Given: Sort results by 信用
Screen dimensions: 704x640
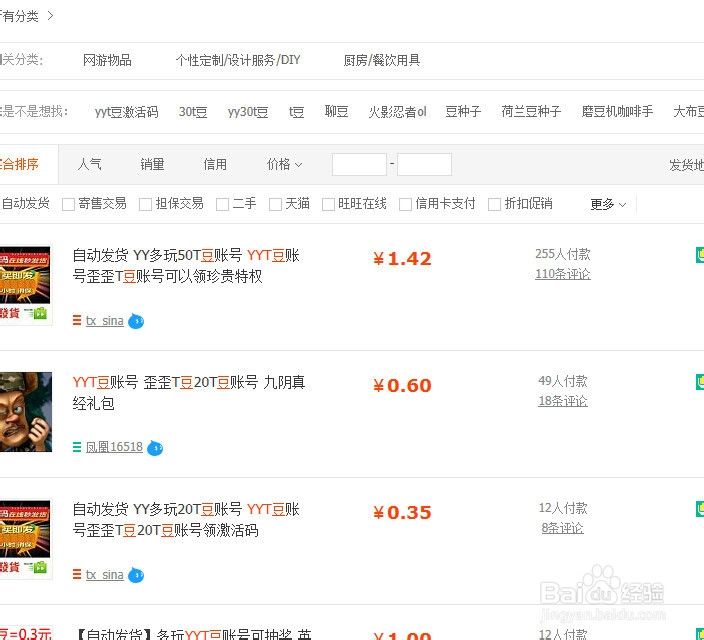Looking at the screenshot, I should 215,164.
